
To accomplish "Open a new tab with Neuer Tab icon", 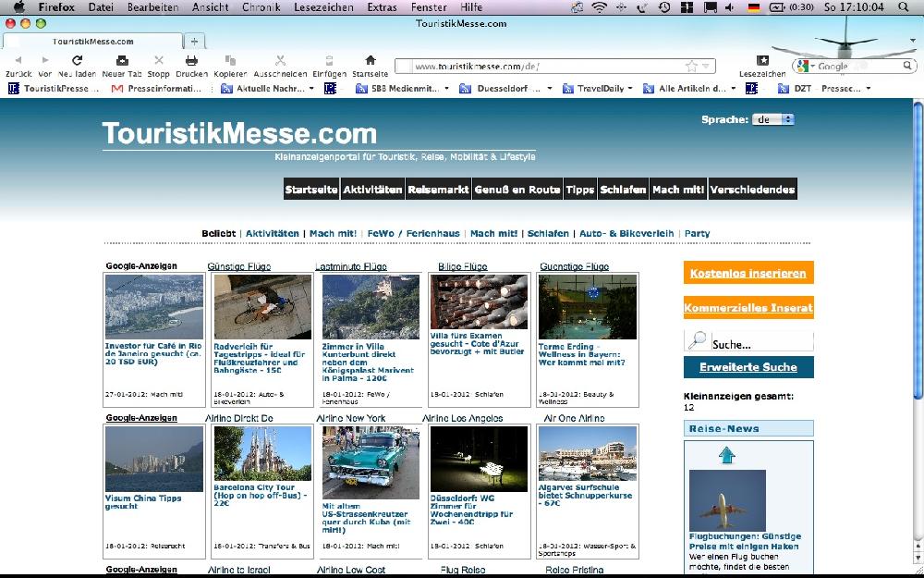I will [x=121, y=60].
